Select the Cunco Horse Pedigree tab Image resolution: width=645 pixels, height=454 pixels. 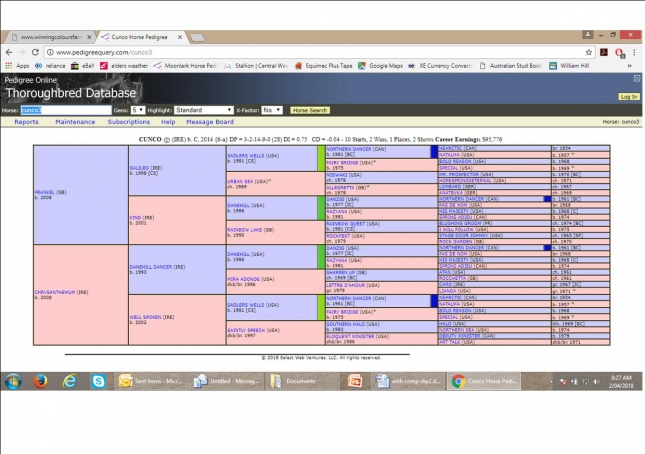140,37
